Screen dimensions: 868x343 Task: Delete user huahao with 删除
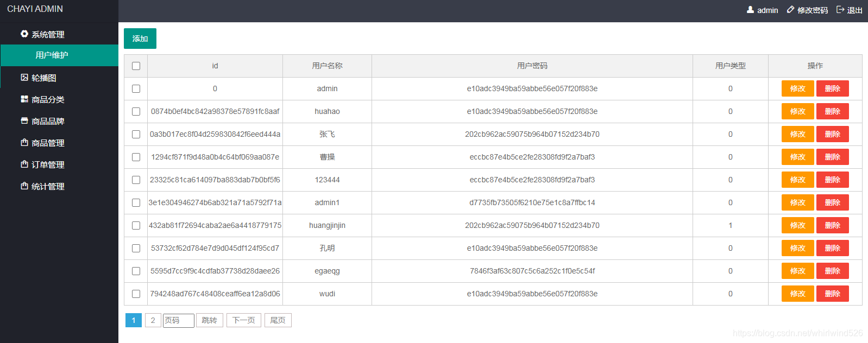(833, 111)
